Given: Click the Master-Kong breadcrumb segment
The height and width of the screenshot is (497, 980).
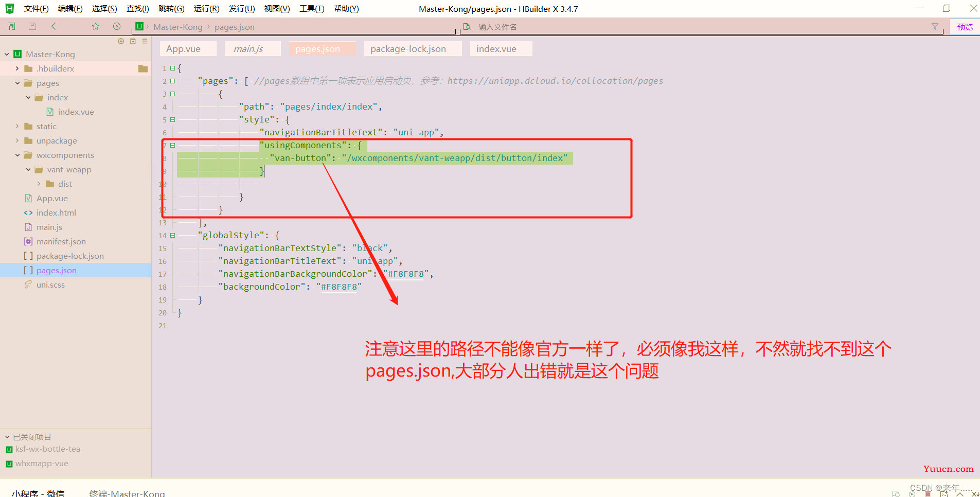Looking at the screenshot, I should 178,27.
